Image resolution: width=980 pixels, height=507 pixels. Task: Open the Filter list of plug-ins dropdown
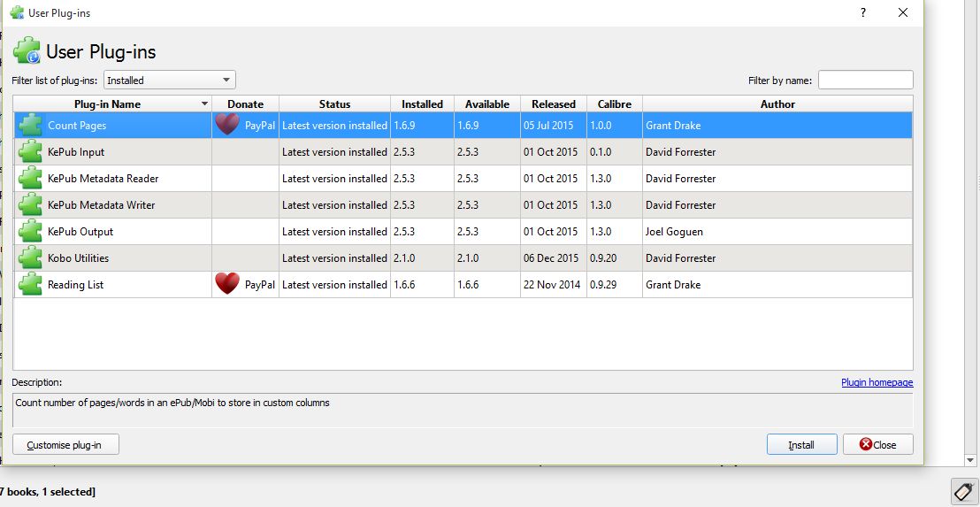click(x=169, y=80)
